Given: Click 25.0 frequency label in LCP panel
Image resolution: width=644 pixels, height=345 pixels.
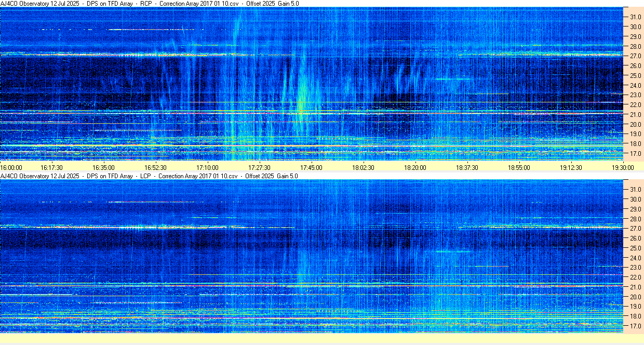Looking at the screenshot, I should click(x=635, y=248).
